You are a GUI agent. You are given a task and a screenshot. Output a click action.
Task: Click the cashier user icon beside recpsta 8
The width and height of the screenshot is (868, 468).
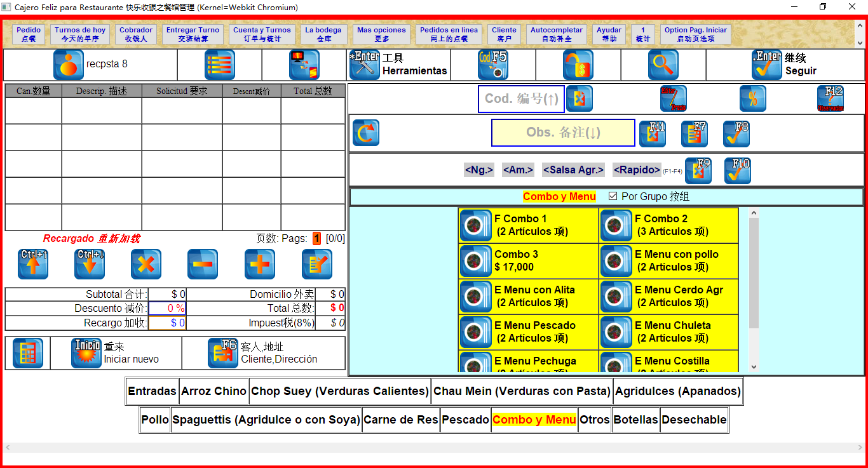(69, 65)
